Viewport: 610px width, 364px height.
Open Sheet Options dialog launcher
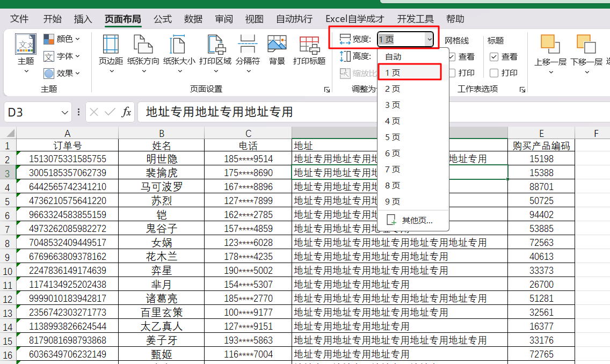click(522, 90)
